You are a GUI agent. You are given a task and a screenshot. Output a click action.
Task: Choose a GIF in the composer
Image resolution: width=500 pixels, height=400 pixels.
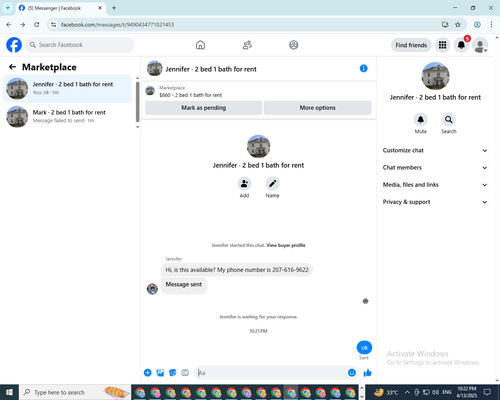[185, 373]
